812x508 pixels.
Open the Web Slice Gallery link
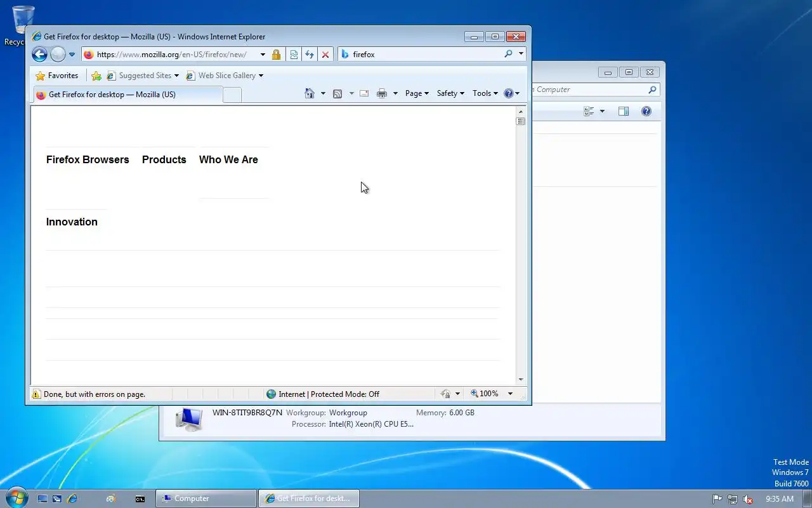(x=224, y=76)
